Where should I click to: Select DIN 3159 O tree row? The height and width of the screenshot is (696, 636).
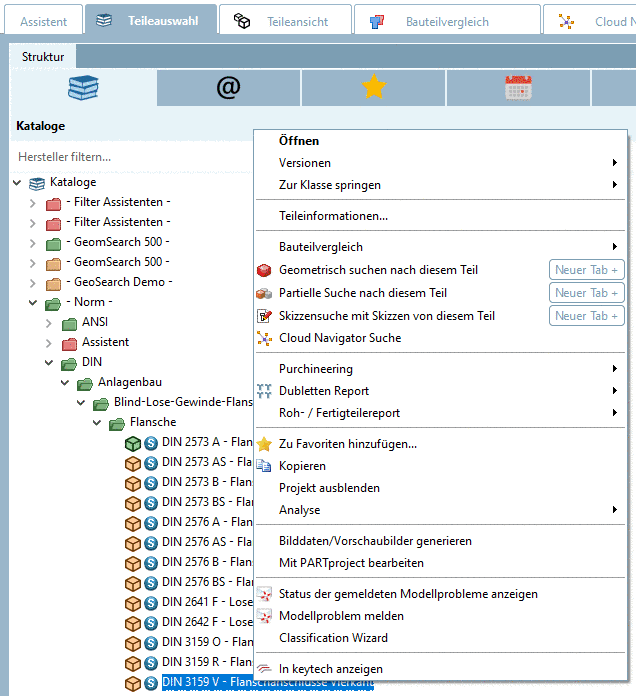tap(207, 642)
